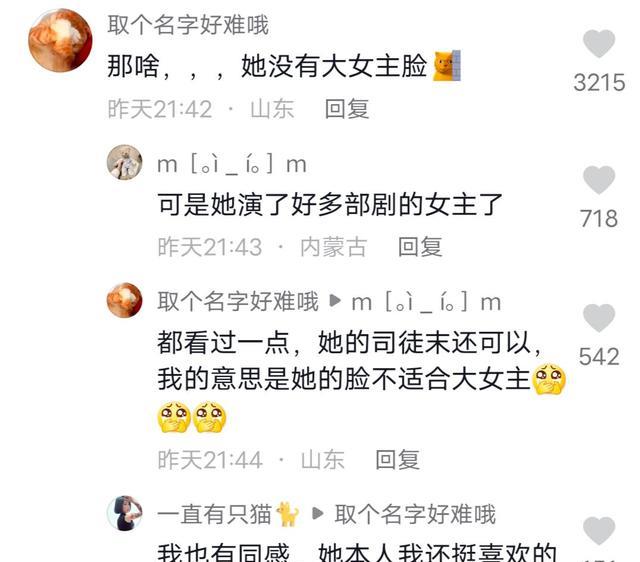Like the reply with 542 likes
The image size is (640, 562).
pyautogui.click(x=599, y=318)
